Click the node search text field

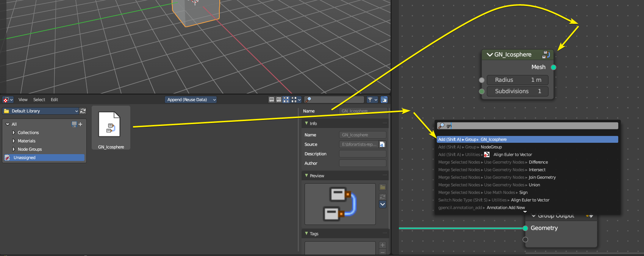527,126
